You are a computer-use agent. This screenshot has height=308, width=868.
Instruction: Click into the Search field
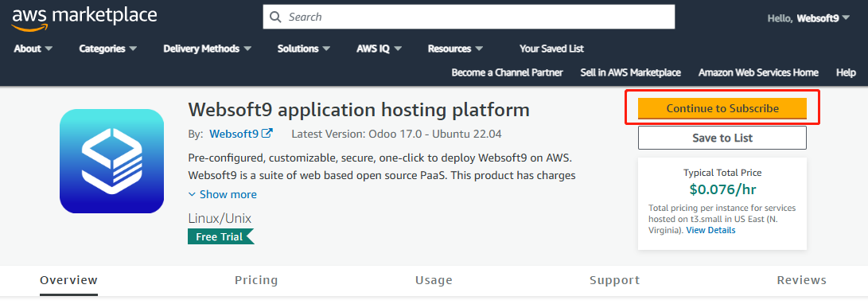coord(469,18)
